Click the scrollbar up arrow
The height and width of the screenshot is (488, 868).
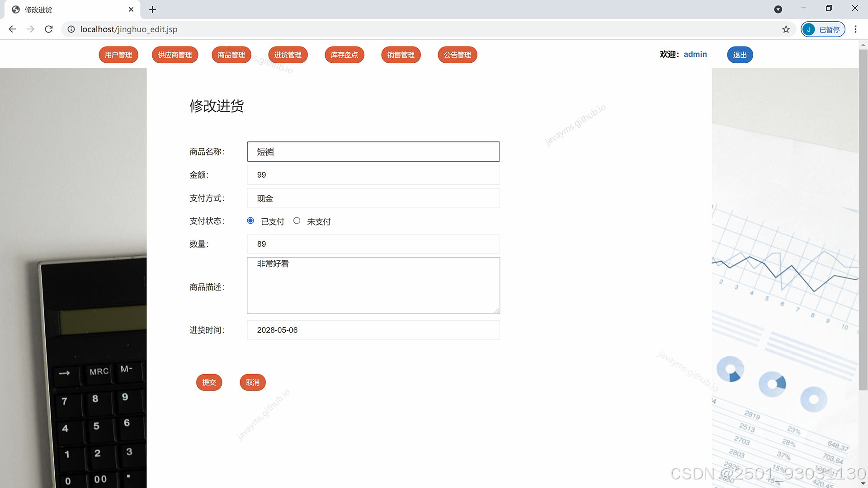[x=863, y=45]
